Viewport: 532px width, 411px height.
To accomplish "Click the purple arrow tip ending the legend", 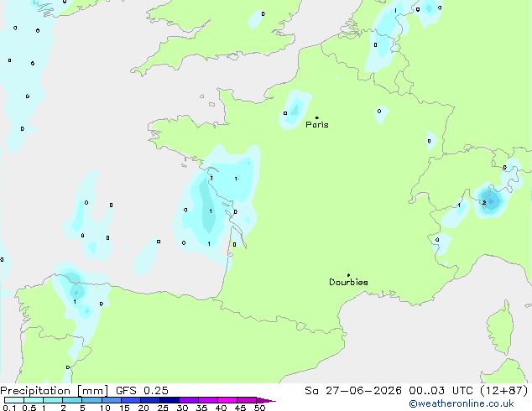I will 266,400.
